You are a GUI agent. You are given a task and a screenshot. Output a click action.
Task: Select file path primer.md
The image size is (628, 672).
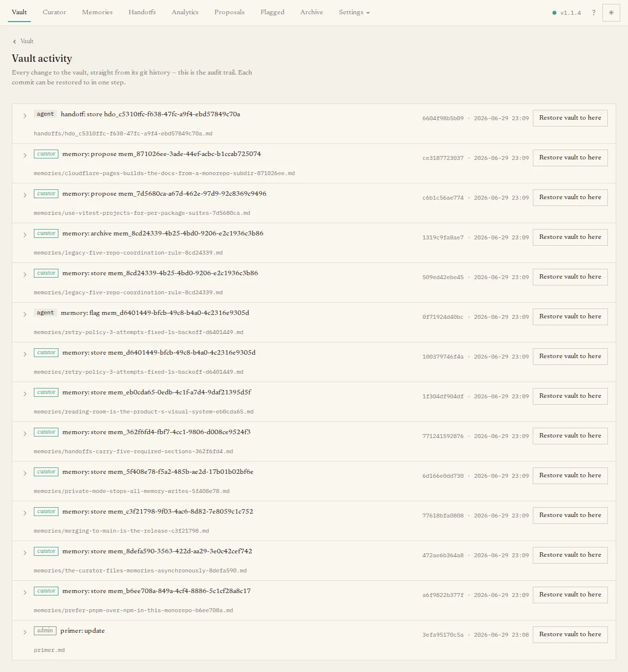(49, 650)
